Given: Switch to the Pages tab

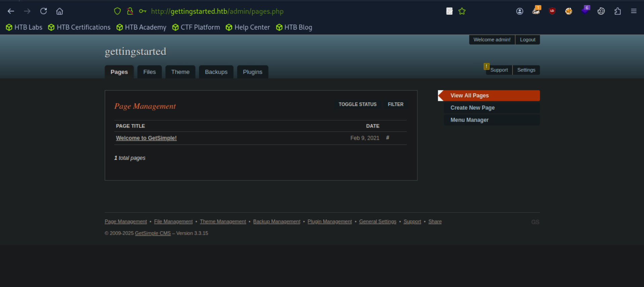Looking at the screenshot, I should (119, 72).
